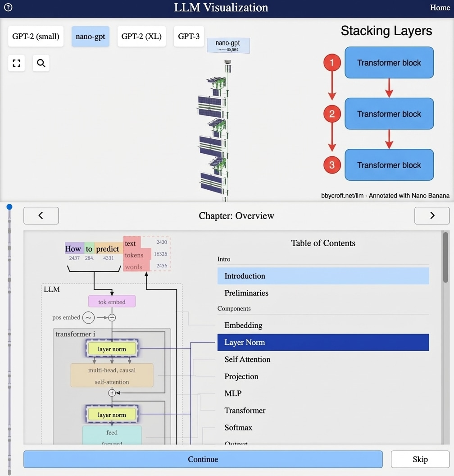Skip the current chapter
The height and width of the screenshot is (476, 454).
pos(420,459)
